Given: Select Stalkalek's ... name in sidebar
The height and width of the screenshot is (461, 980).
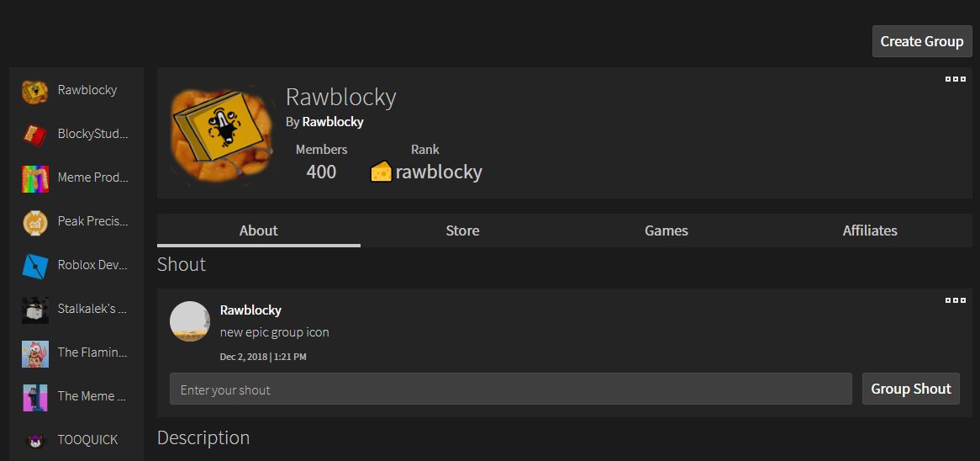Looking at the screenshot, I should click(x=93, y=309).
